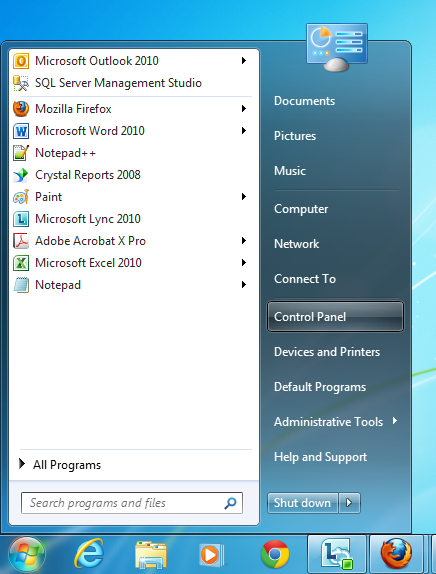Select the 'Microsoft Excel 2010' label

88,263
